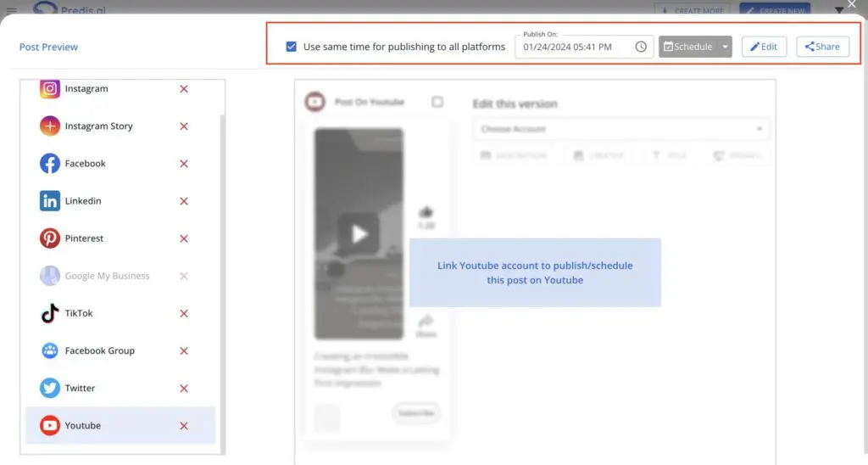
Task: Remove Instagram Story with its red X
Action: pyautogui.click(x=184, y=126)
